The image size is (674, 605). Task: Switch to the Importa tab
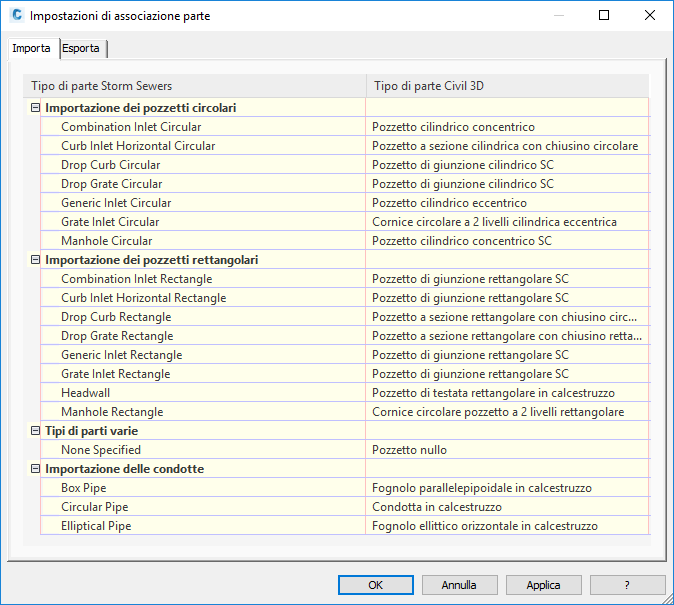31,48
